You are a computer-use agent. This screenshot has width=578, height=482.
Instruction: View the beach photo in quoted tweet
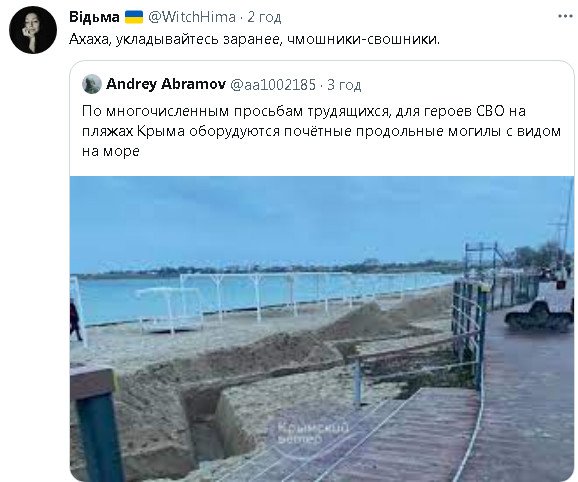[x=322, y=329]
